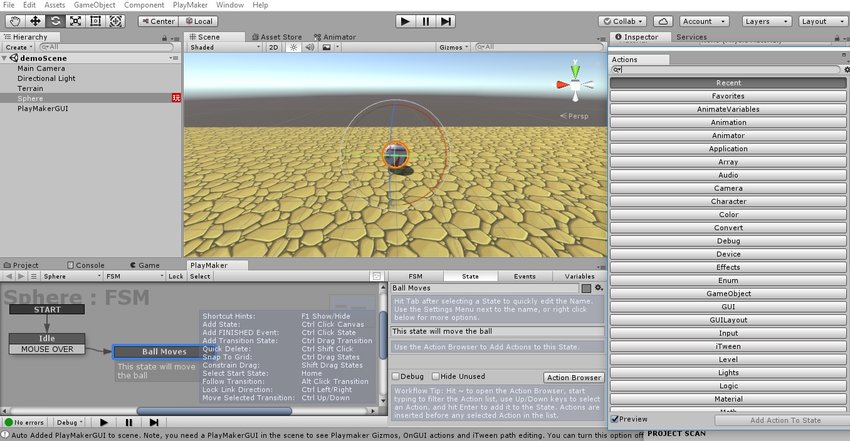850x441 pixels.
Task: Enable the Hide Unused checkbox
Action: [435, 376]
